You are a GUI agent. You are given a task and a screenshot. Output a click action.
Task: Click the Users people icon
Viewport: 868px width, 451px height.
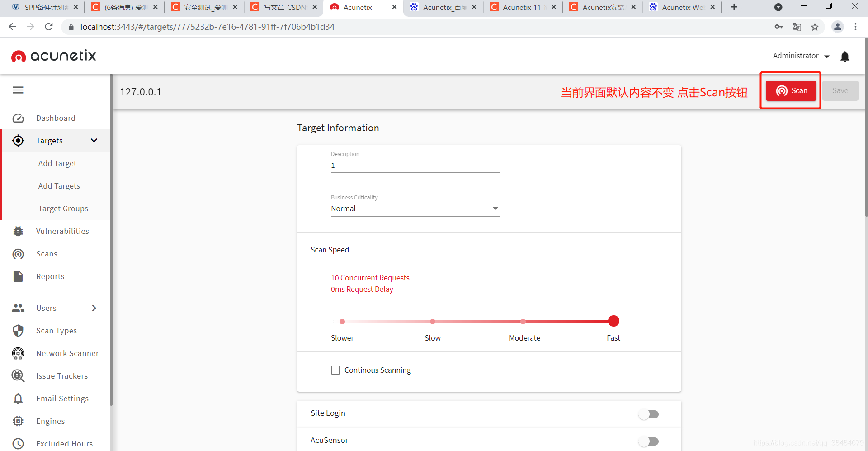18,308
